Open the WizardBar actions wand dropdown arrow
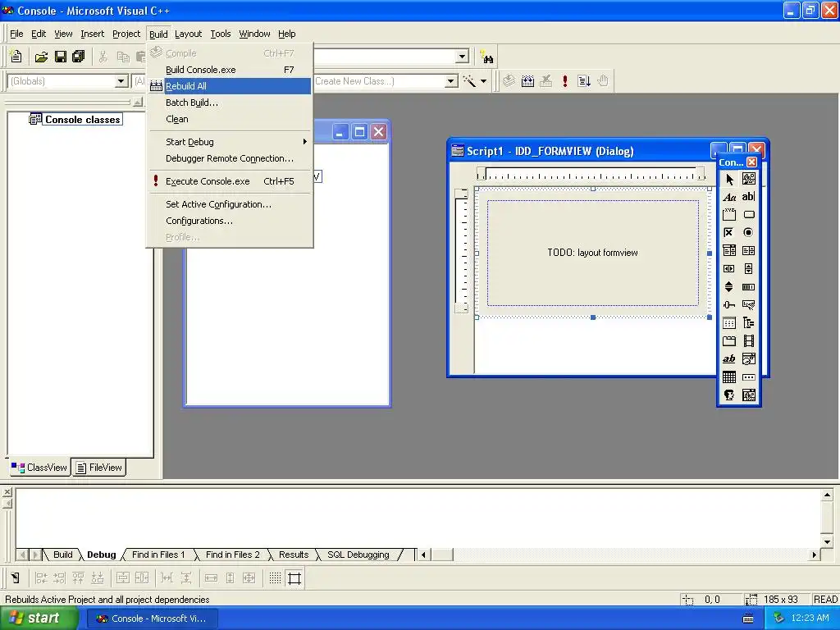 click(483, 81)
